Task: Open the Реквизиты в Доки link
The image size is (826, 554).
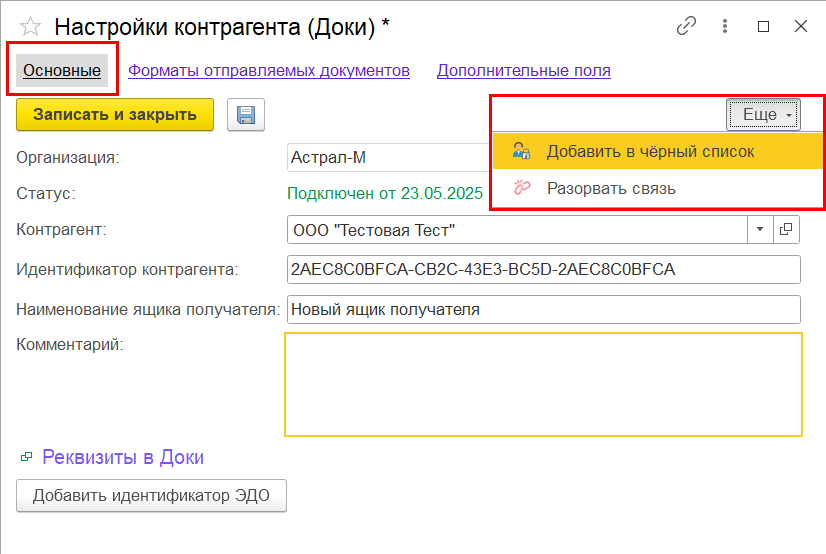Action: tap(123, 457)
